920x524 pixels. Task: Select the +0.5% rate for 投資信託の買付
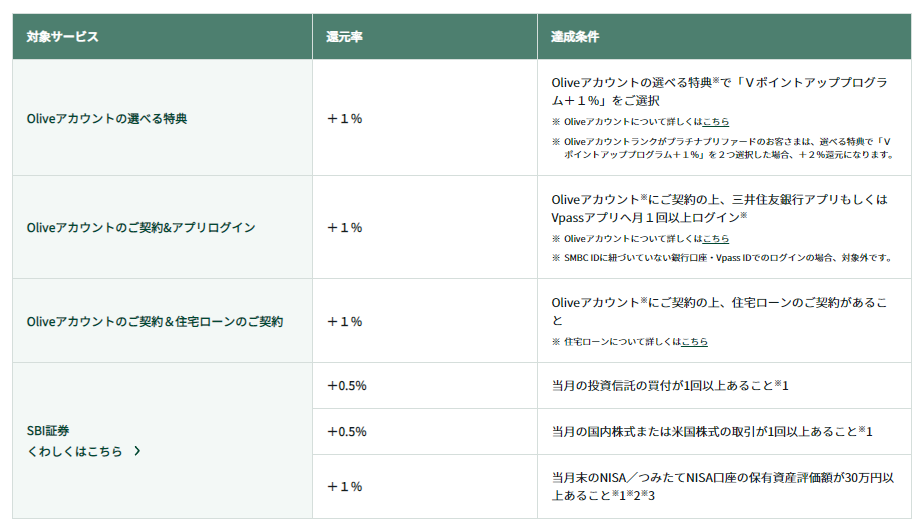[346, 385]
